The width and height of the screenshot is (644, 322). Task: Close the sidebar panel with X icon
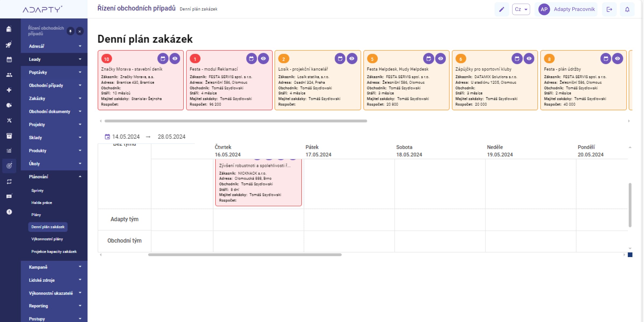click(x=80, y=31)
